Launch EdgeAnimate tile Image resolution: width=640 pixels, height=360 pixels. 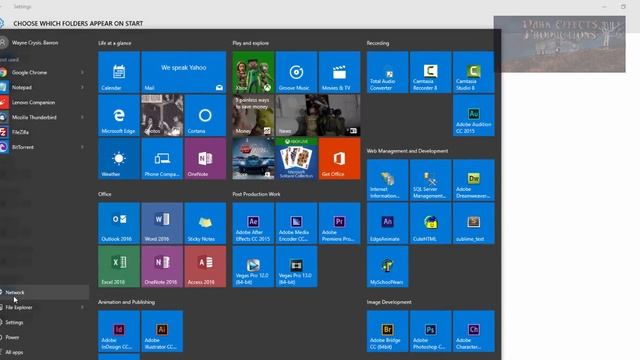387,224
